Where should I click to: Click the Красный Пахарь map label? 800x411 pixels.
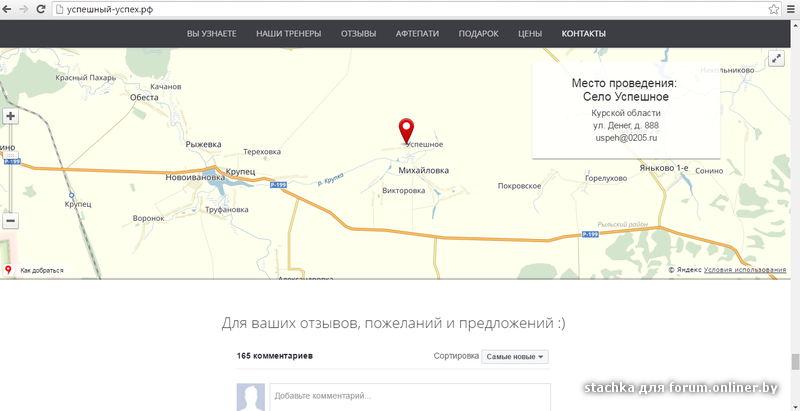[x=86, y=78]
